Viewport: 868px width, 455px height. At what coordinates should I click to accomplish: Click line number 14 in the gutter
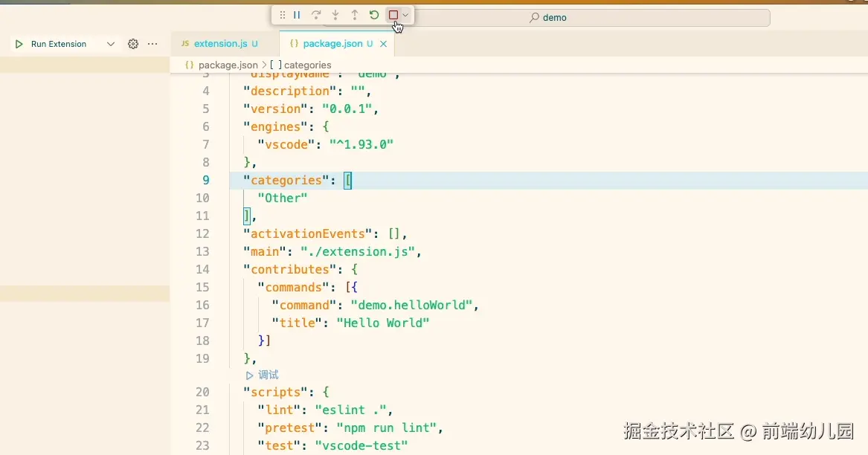(202, 269)
